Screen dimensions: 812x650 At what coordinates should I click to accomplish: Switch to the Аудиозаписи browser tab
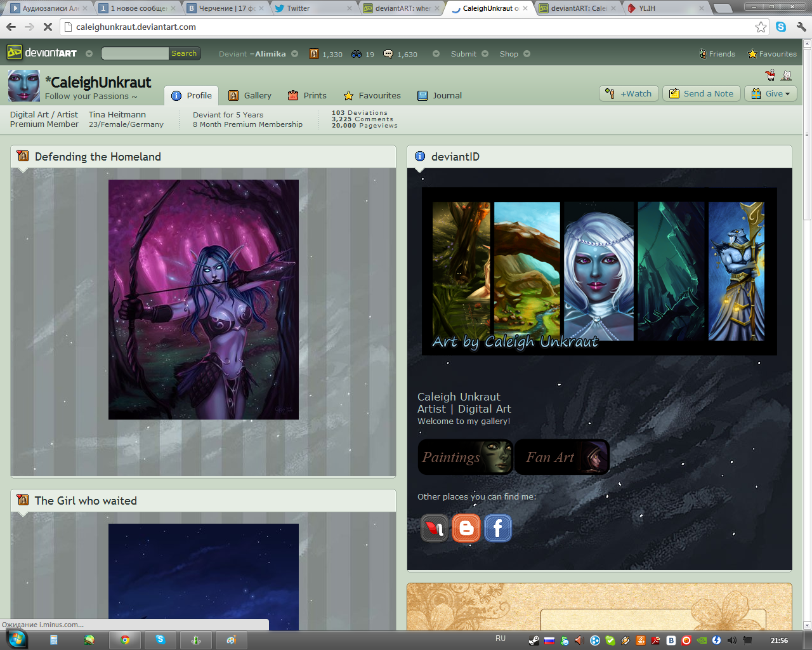(49, 8)
